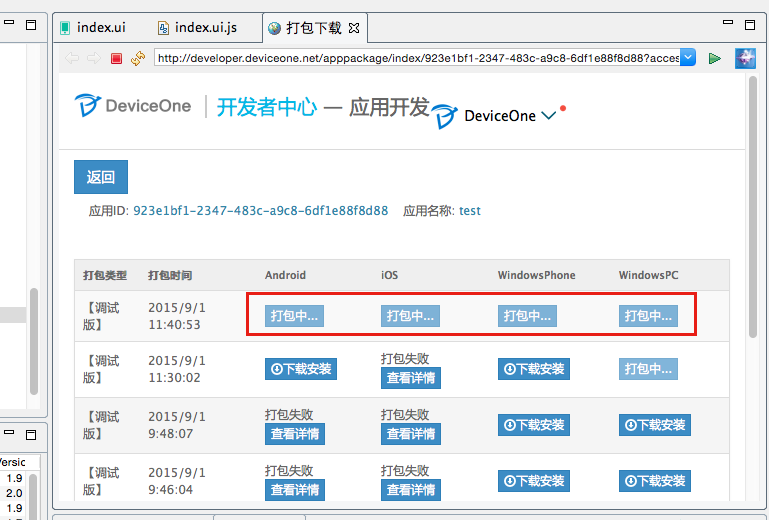Viewport: 769px width, 520px height.
Task: Click the browser forward arrow
Action: pyautogui.click(x=94, y=58)
